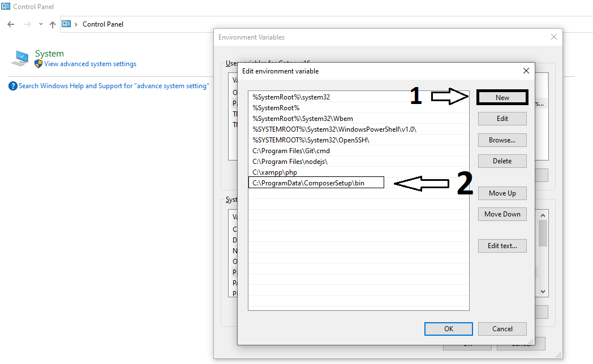Viewport: 593px width, 364px height.
Task: Select the C:\Program Files\Git\cmd entry
Action: pyautogui.click(x=291, y=150)
